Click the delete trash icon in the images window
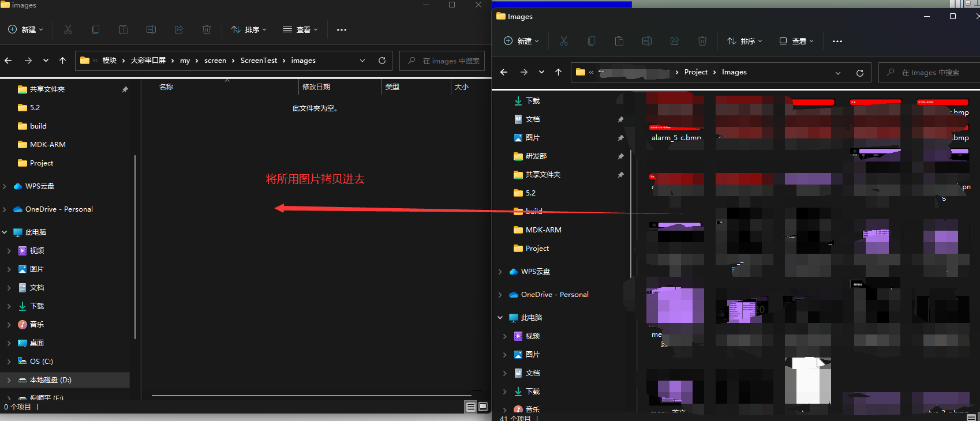The width and height of the screenshot is (980, 421). pyautogui.click(x=207, y=29)
